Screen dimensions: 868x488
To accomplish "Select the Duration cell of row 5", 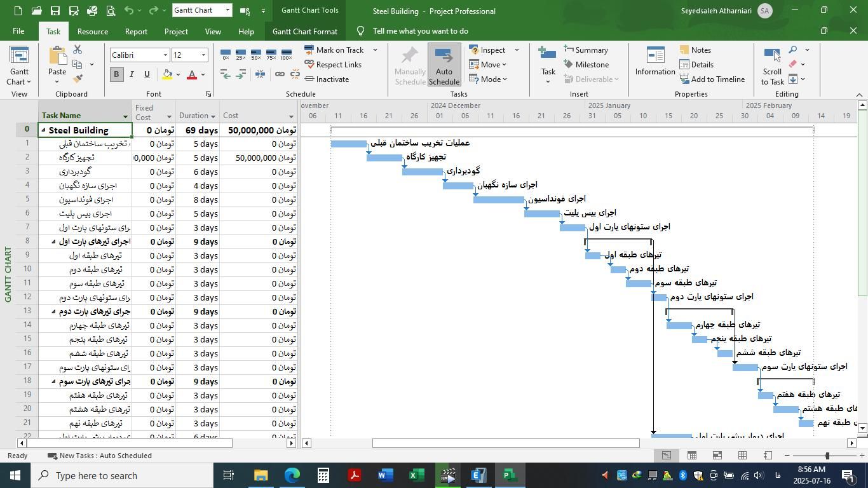I will coord(197,200).
